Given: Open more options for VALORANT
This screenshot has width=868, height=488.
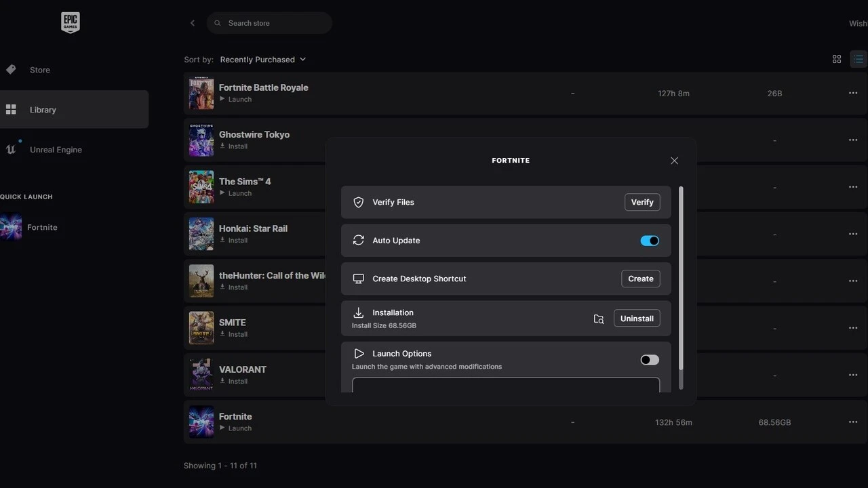Looking at the screenshot, I should coord(853,375).
